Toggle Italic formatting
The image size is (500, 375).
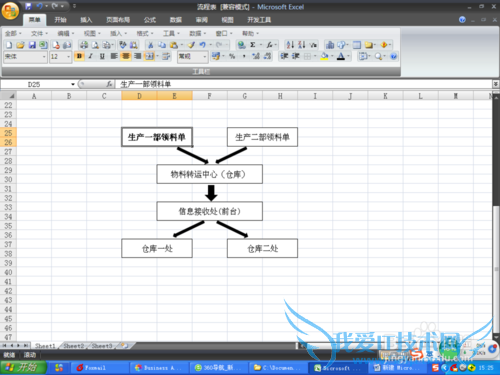(91, 56)
